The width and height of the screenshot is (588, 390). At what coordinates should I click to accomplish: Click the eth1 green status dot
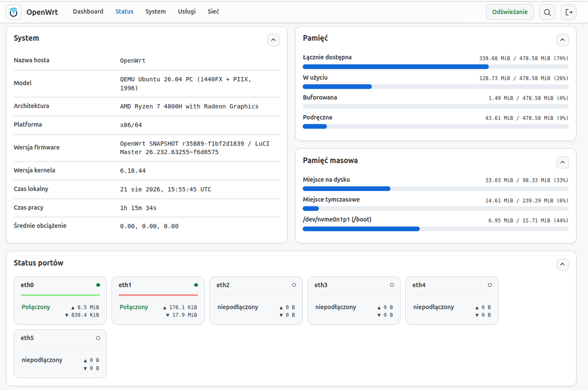tap(196, 285)
